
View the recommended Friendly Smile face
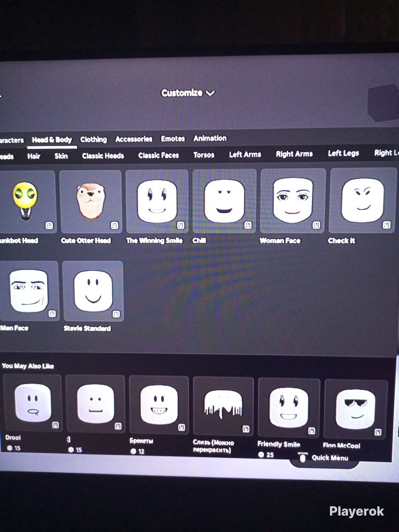[x=289, y=408]
